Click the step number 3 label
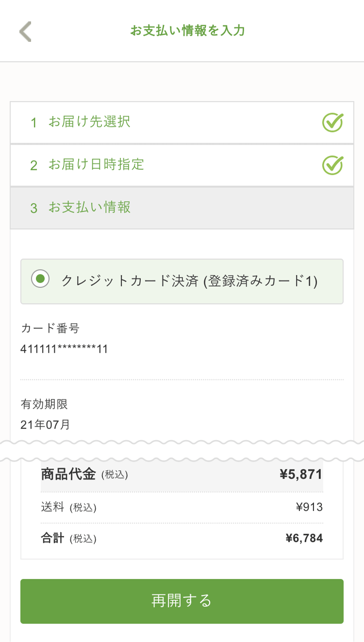The width and height of the screenshot is (364, 642). (33, 208)
